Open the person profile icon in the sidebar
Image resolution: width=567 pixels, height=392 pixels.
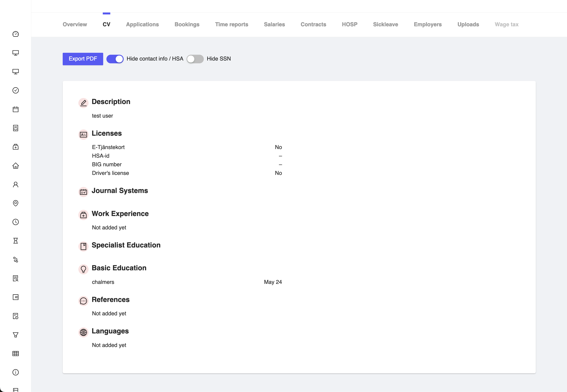(16, 184)
